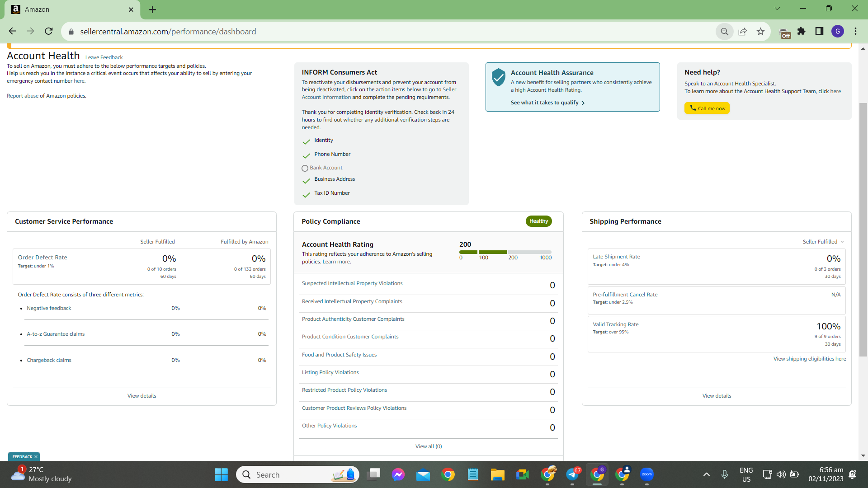The image size is (868, 488).
Task: Open Product Authenticity Customer Complaints
Action: point(353,319)
